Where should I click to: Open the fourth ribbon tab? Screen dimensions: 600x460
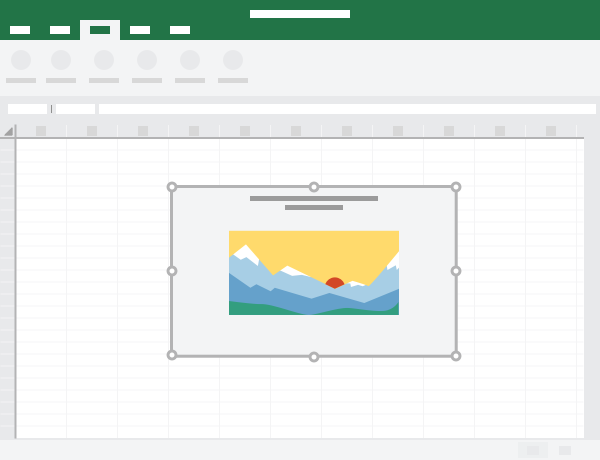[140, 30]
